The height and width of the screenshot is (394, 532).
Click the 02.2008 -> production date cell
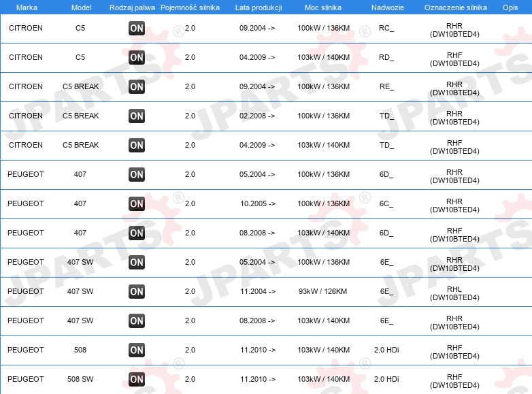(x=257, y=116)
